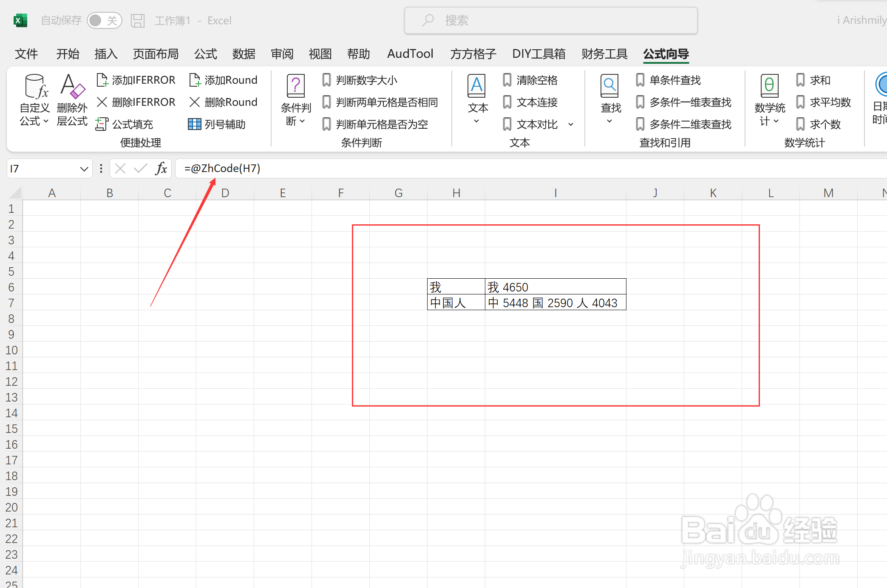Select 添加IFERROR from the ribbon
Viewport: 887px width, 588px height.
coord(136,80)
